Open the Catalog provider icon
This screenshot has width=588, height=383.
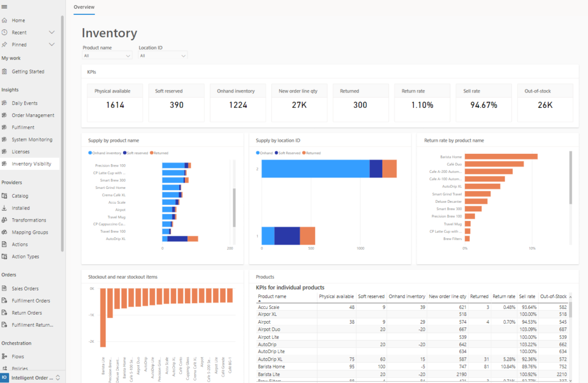(5, 196)
